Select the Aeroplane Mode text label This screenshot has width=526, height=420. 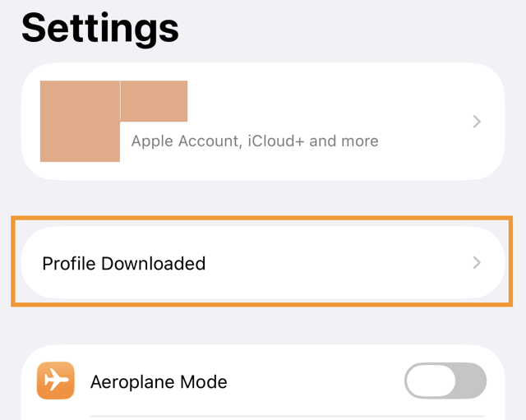point(159,382)
